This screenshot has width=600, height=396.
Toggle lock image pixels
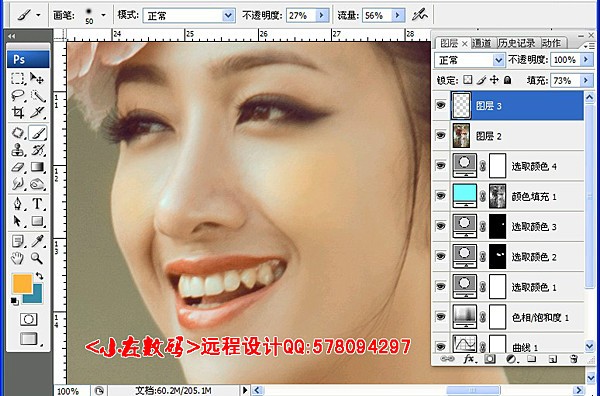pyautogui.click(x=482, y=80)
